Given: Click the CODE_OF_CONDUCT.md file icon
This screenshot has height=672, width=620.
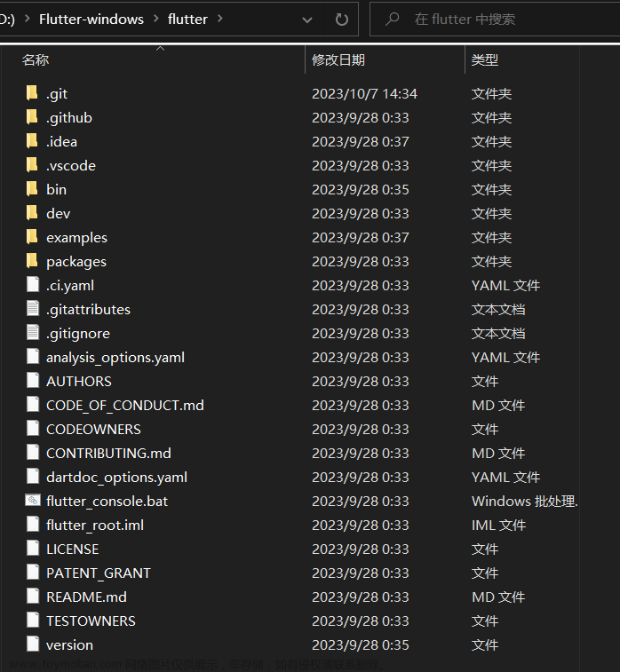Looking at the screenshot, I should point(33,405).
